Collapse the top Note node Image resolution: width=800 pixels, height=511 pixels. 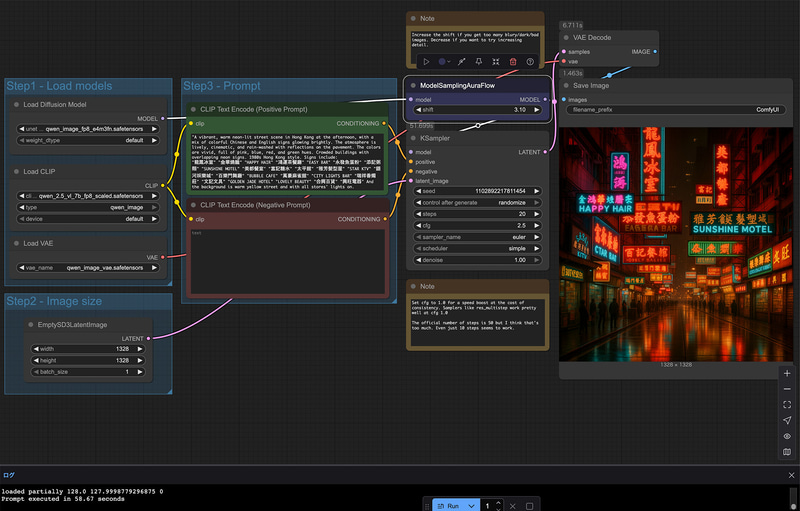413,18
